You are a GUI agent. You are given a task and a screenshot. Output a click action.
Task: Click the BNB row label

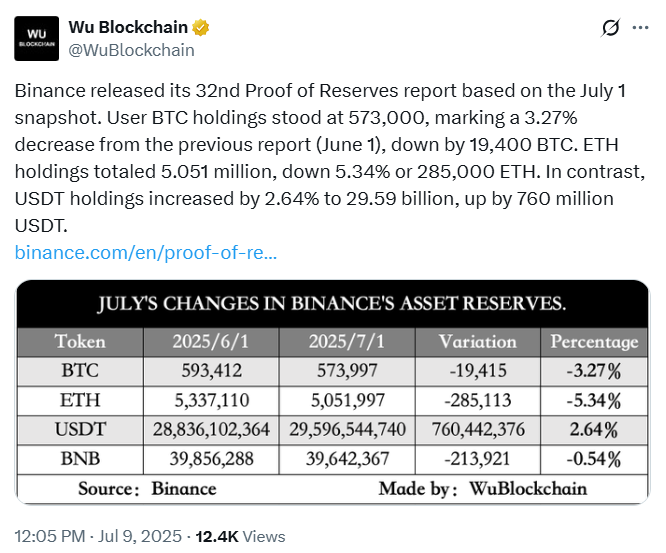(80, 460)
